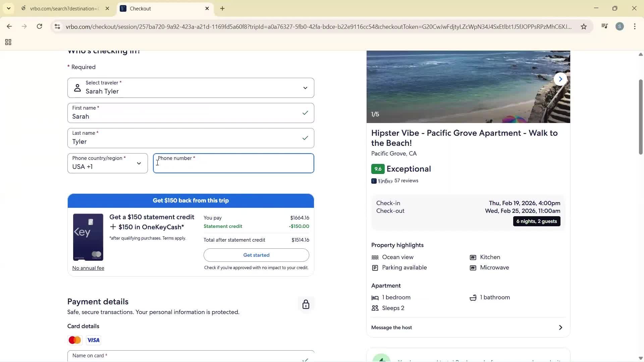Select the Visa card icon
Screen dimensions: 644x362
[x=93, y=340]
